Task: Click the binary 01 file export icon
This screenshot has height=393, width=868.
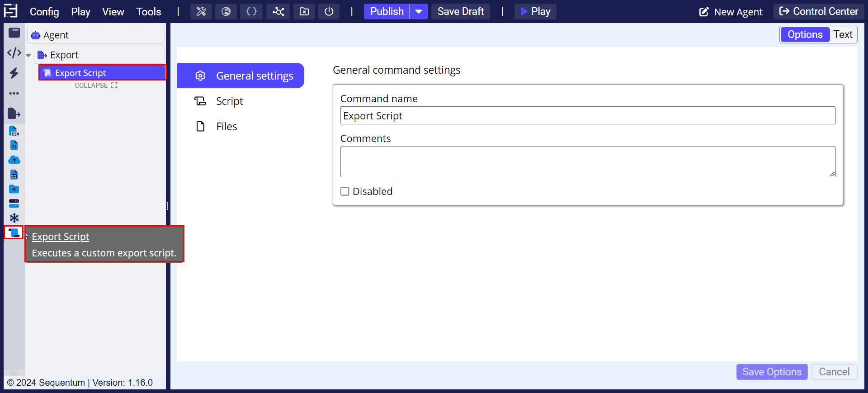Action: [x=14, y=146]
